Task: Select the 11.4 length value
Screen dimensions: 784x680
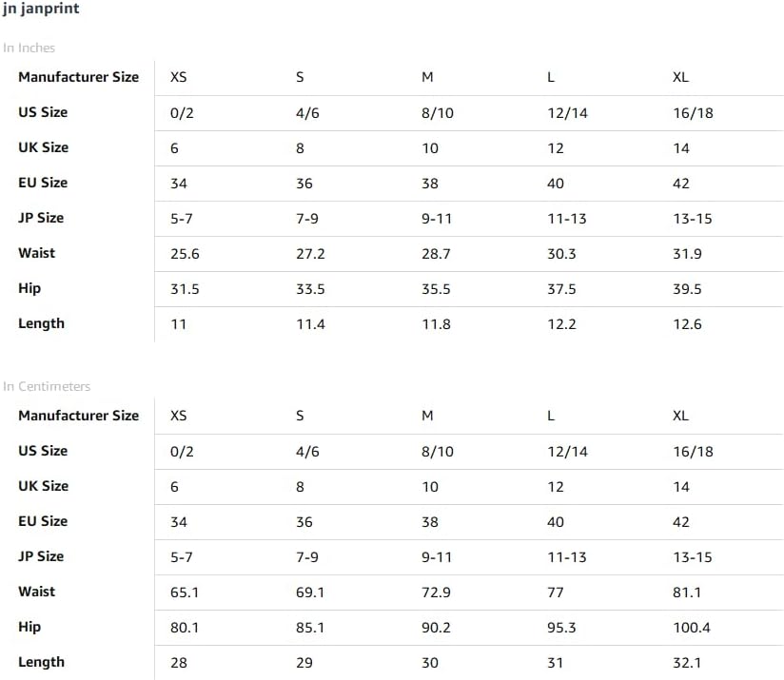Action: (310, 324)
